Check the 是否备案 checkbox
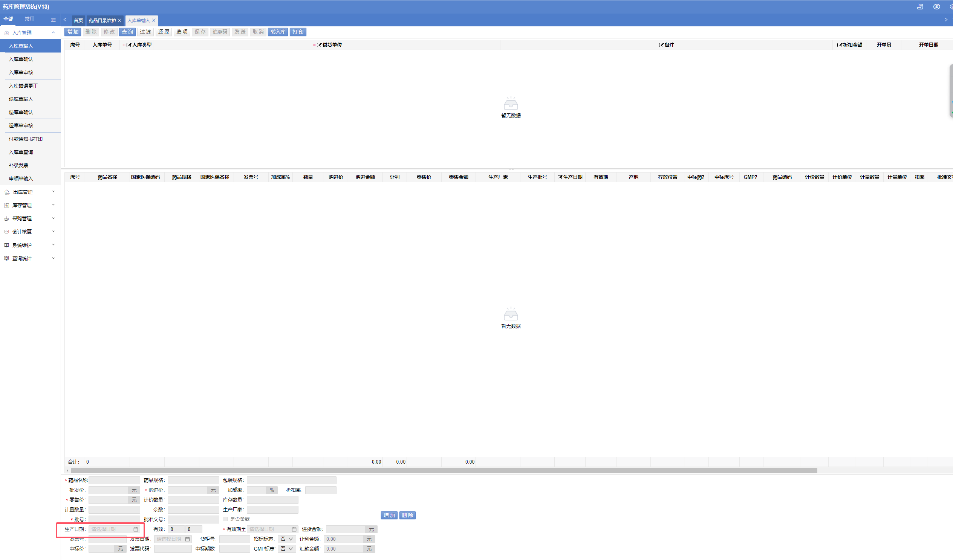This screenshot has height=560, width=953. pos(225,519)
